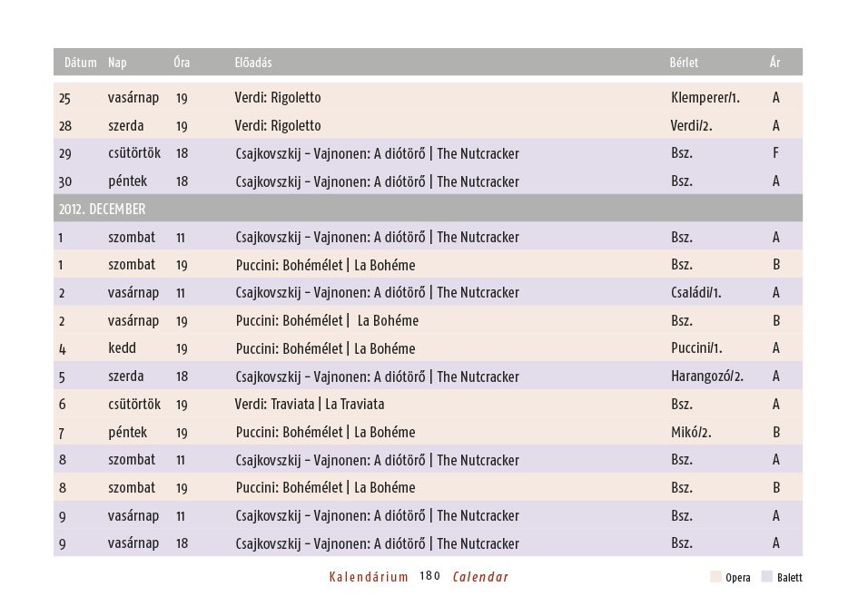Select the Verdi/2. subscription cell
This screenshot has height=616, width=858.
[x=691, y=125]
